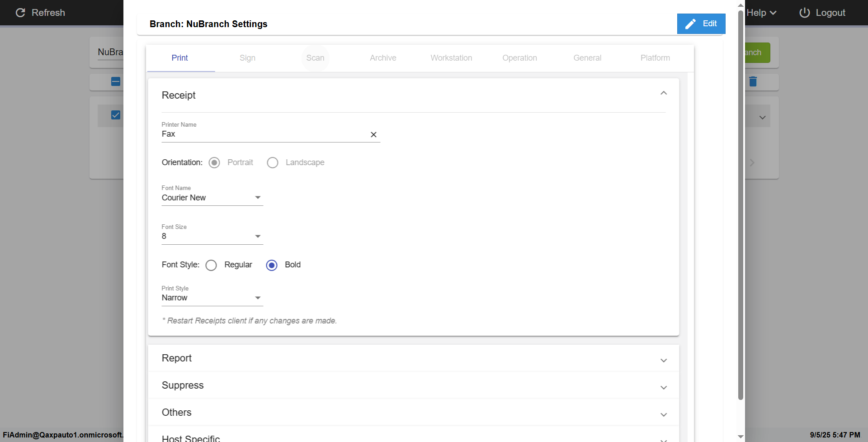
Task: Open the Platform tab
Action: tap(655, 58)
